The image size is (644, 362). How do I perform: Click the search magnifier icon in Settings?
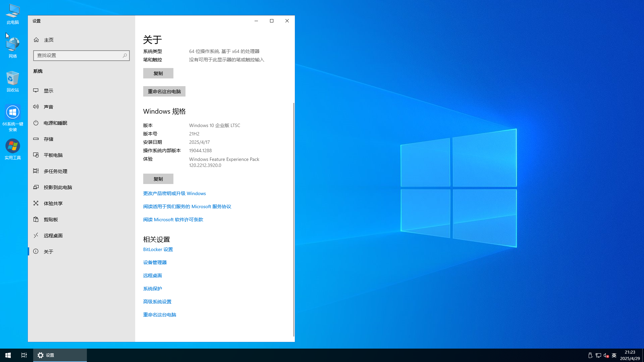pyautogui.click(x=125, y=56)
